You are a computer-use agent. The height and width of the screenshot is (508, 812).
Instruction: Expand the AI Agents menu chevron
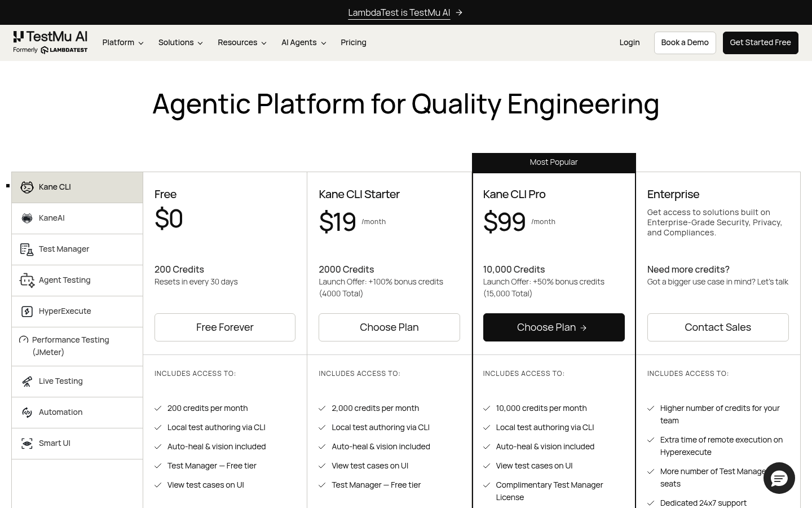tap(324, 43)
